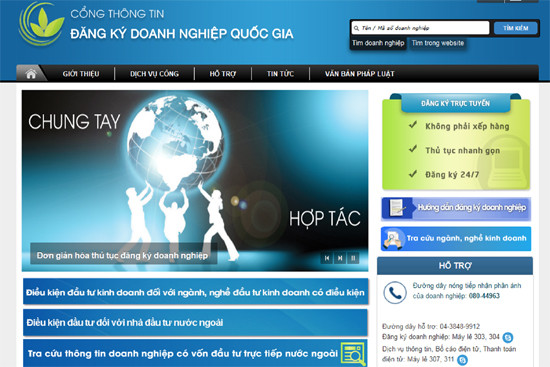Click magnifier icon in search box
Image resolution: width=550 pixels, height=367 pixels.
[x=356, y=28]
